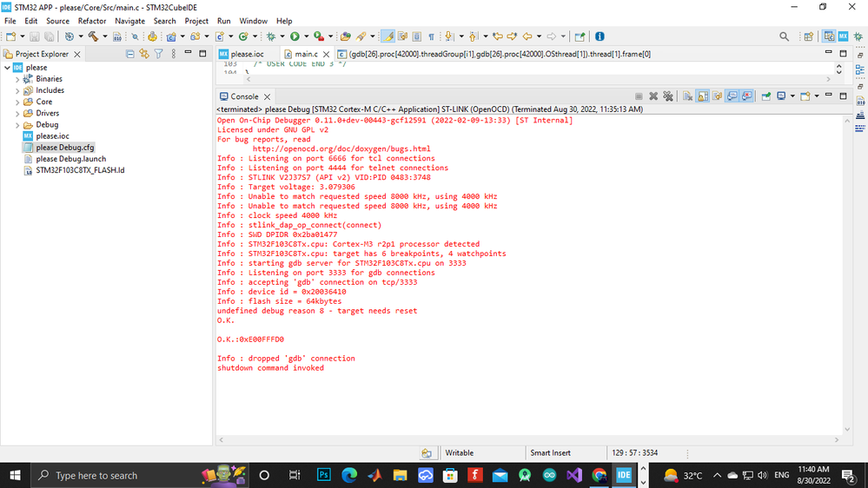Toggle show console on standard output change

point(732,96)
